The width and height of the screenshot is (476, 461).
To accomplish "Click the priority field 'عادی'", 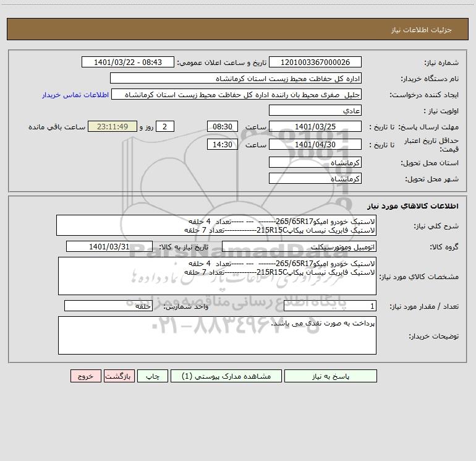I will pyautogui.click(x=315, y=110).
